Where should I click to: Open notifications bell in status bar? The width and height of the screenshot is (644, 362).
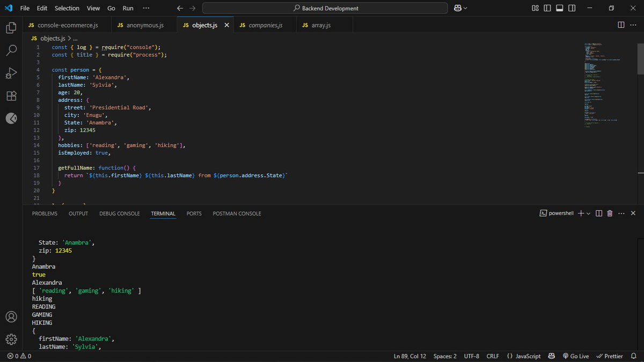(634, 356)
